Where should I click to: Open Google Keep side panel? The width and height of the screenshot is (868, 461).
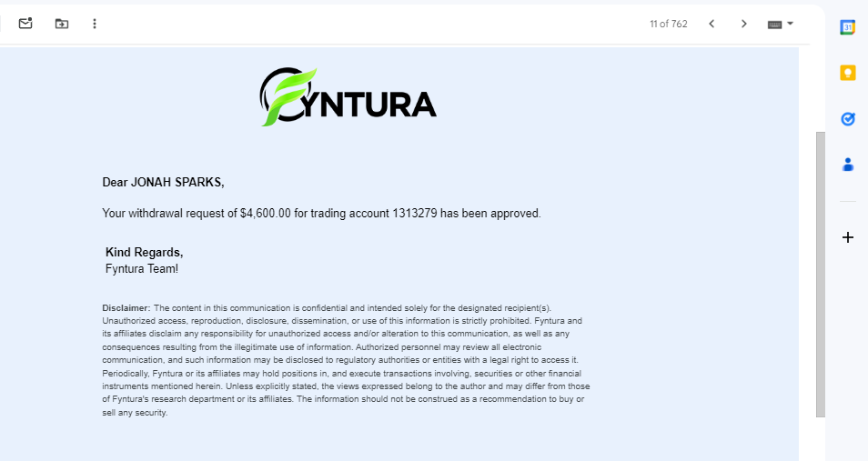point(847,73)
